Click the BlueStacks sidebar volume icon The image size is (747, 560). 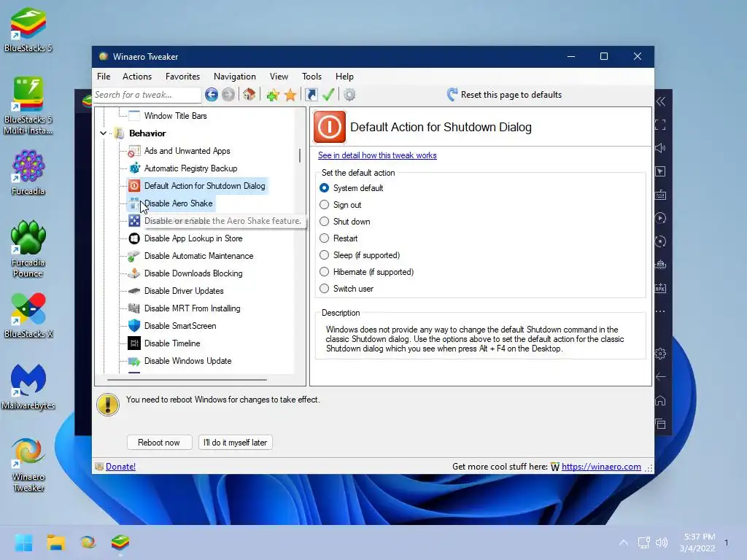pos(660,148)
